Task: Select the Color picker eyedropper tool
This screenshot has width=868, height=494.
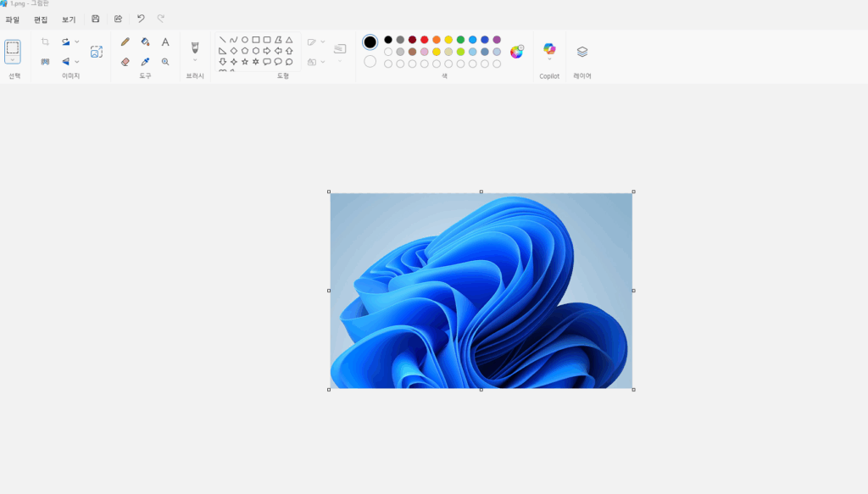Action: [x=145, y=62]
